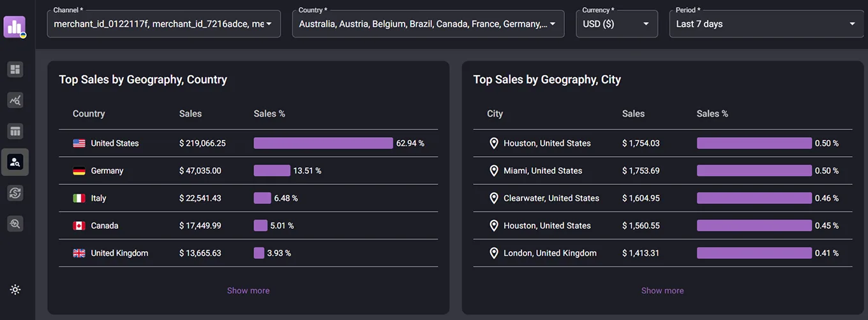Image resolution: width=868 pixels, height=320 pixels.
Task: Click the United States flag icon
Action: [x=79, y=143]
